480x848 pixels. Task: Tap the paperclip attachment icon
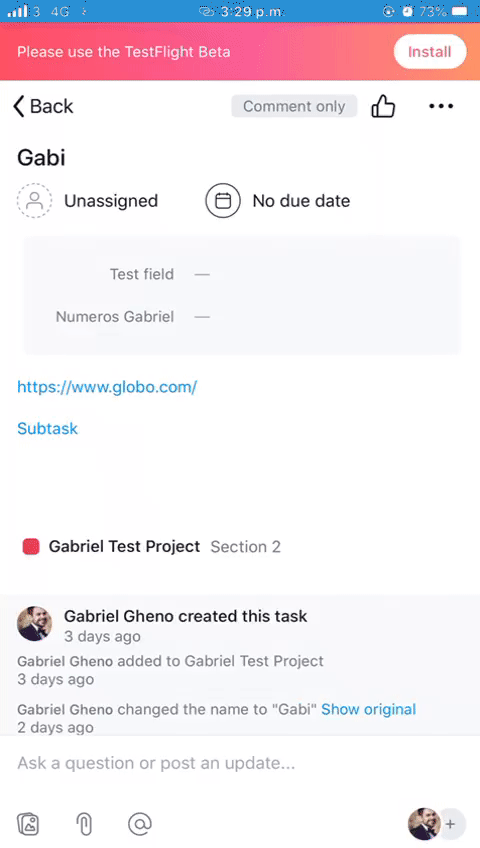[x=84, y=824]
